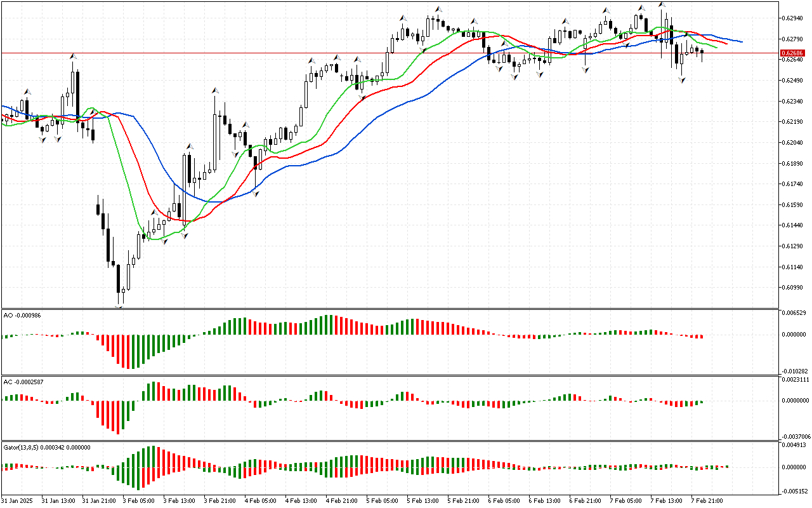Select price level 0.62640 on the axis
Image resolution: width=812 pixels, height=508 pixels.
791,60
